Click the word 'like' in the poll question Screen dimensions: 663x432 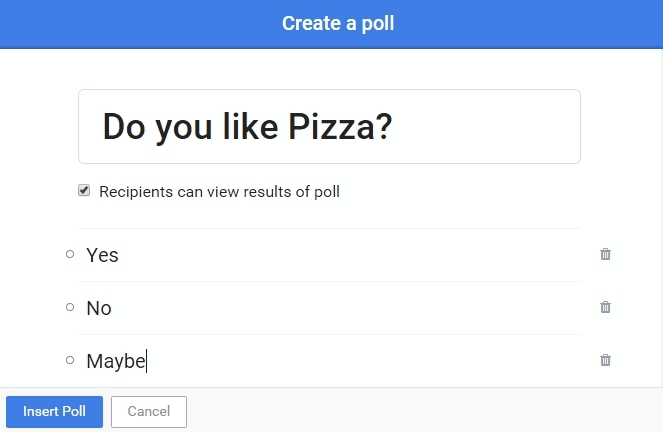pos(251,127)
